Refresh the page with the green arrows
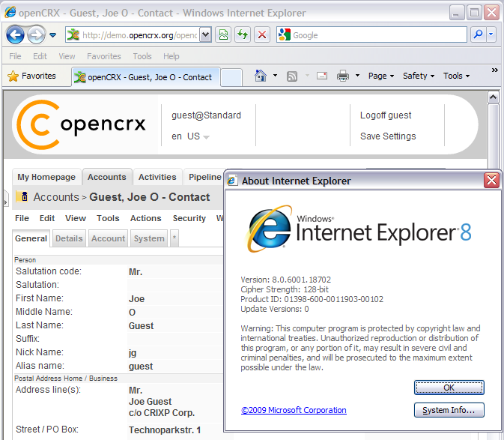The width and height of the screenshot is (504, 440). pos(243,34)
